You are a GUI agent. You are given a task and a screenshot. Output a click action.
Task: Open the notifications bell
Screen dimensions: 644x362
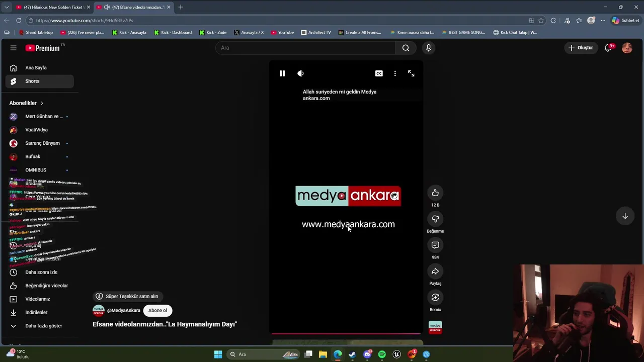pyautogui.click(x=608, y=48)
